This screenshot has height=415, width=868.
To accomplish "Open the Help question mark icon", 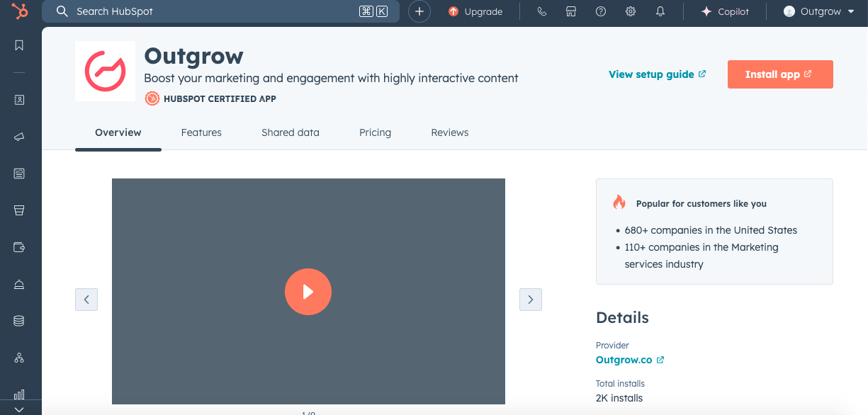I will point(601,11).
